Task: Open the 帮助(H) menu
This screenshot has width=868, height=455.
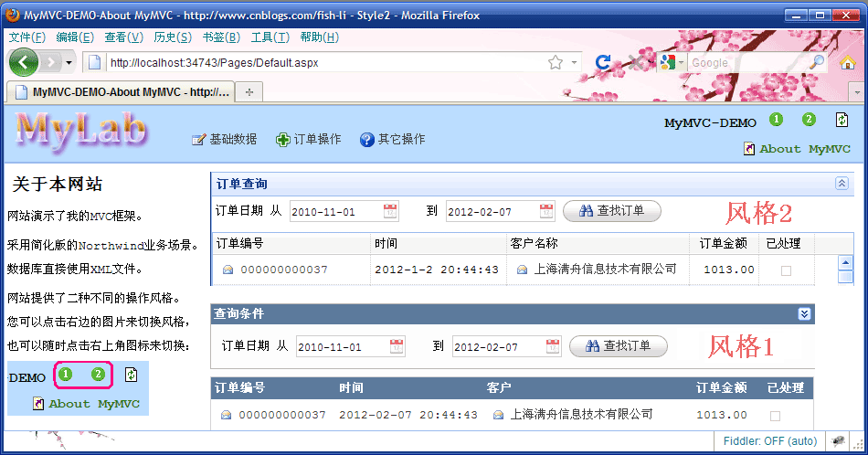Action: pos(320,37)
